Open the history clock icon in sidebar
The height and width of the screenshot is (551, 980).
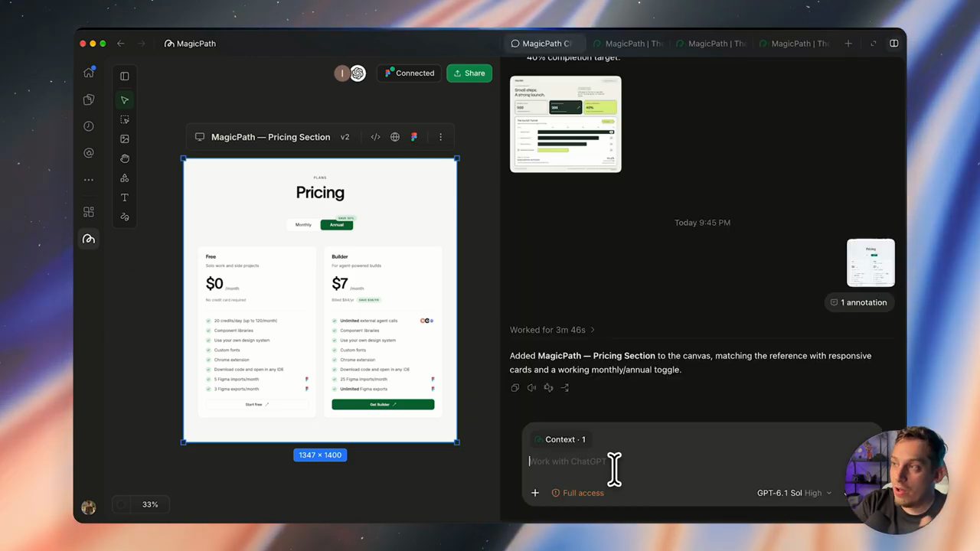click(x=89, y=126)
